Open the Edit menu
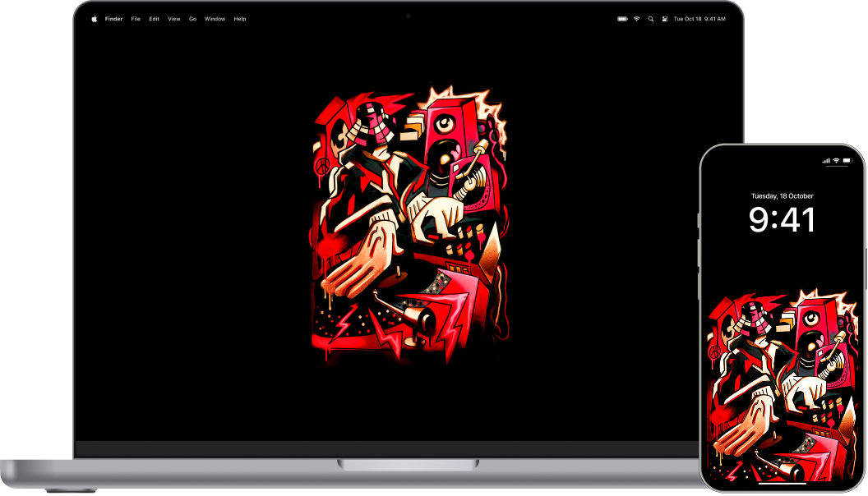Viewport: 868px width, 496px height. point(154,18)
